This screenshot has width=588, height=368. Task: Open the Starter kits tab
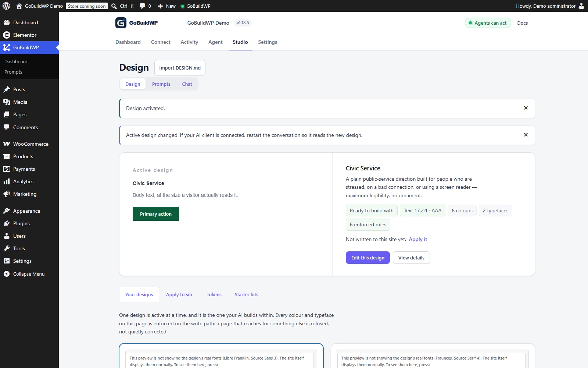click(247, 294)
